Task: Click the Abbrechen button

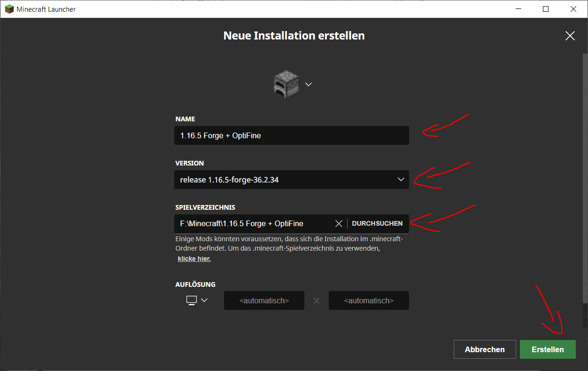Action: pos(485,349)
